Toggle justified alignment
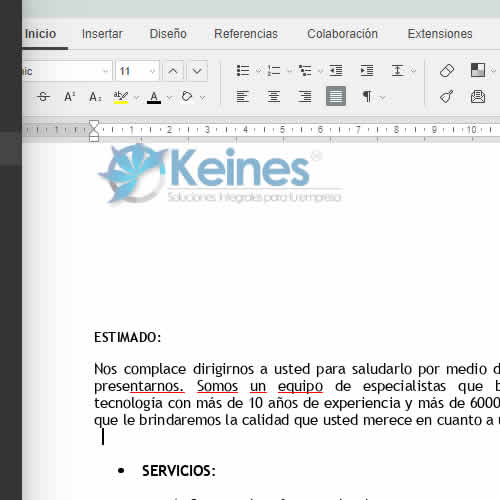 tap(336, 97)
